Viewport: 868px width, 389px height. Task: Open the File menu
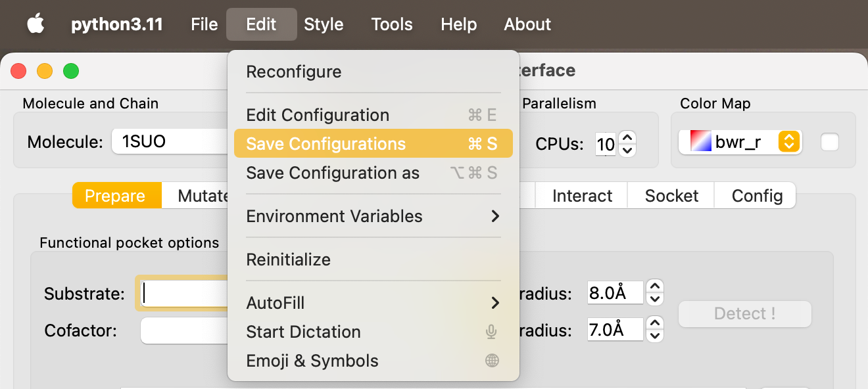(204, 24)
